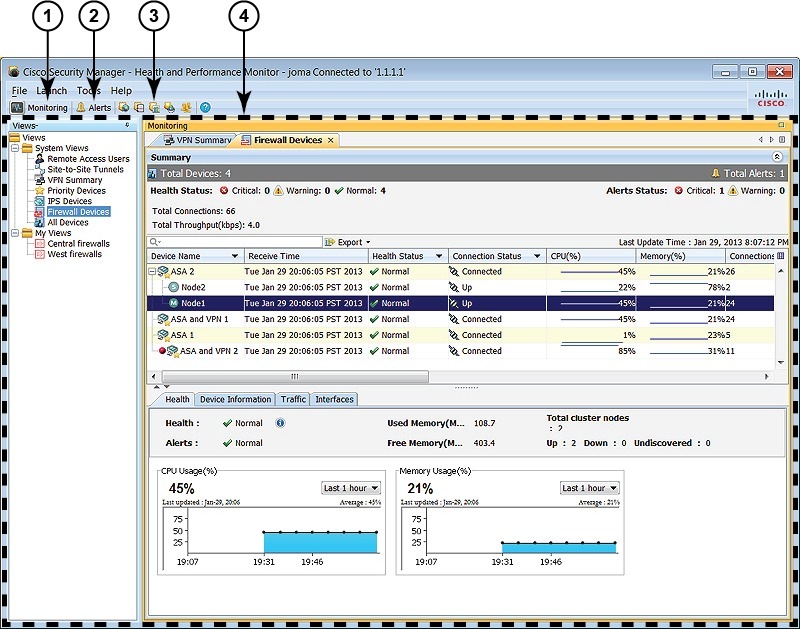
Task: Click the blue Help question-mark icon
Action: (x=204, y=107)
